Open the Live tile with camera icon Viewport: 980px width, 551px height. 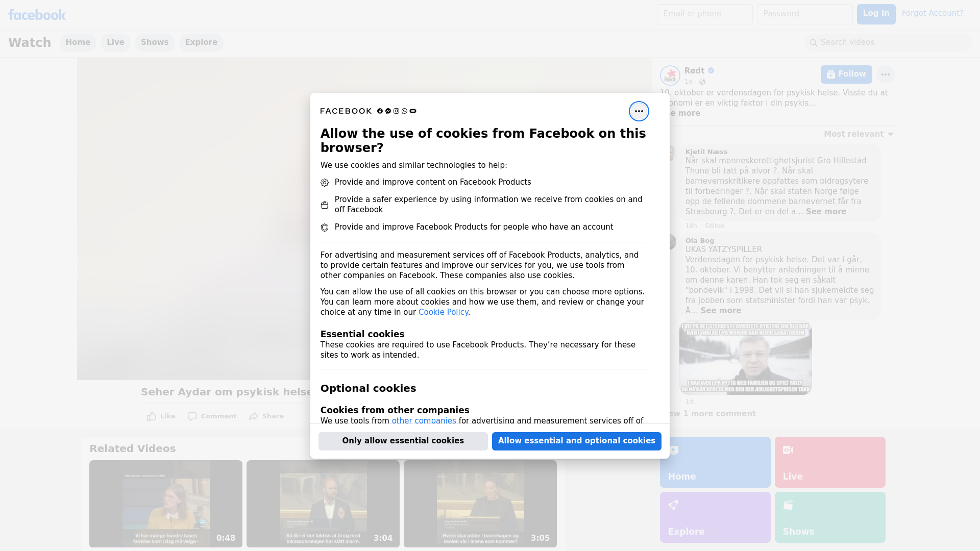pos(829,462)
